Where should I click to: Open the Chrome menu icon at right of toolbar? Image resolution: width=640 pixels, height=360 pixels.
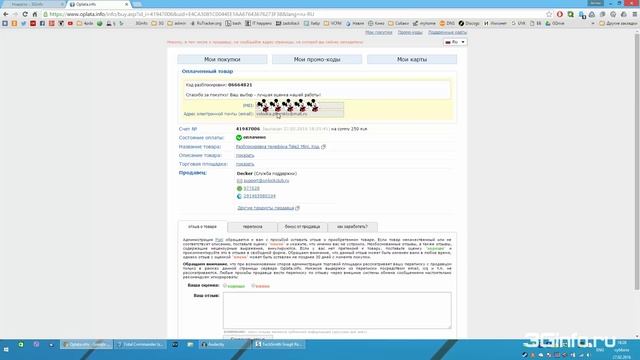coord(634,14)
